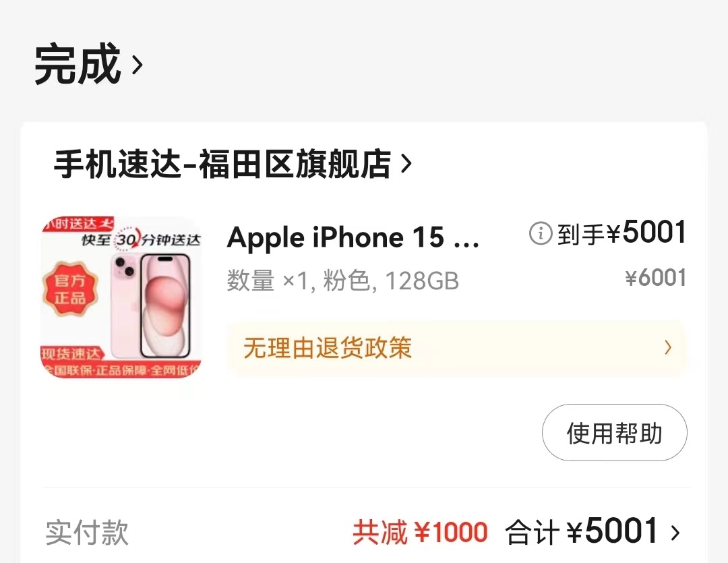Viewport: 728px width, 563px height.
Task: Expand the arrow beside 合计 ¥5001
Action: pos(675,533)
